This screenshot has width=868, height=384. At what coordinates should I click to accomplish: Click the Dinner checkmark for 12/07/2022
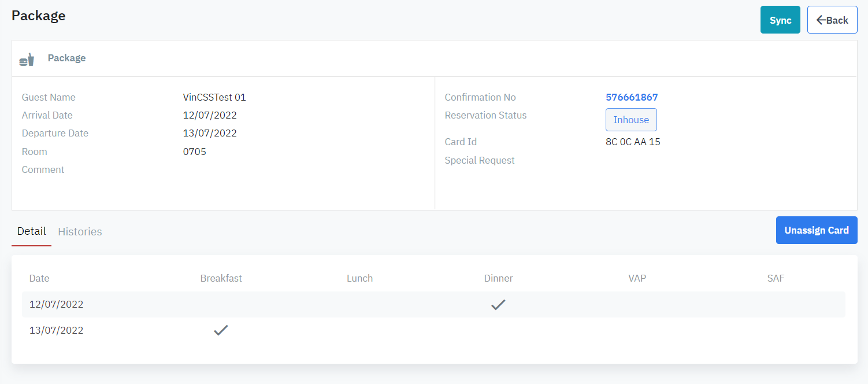tap(498, 305)
